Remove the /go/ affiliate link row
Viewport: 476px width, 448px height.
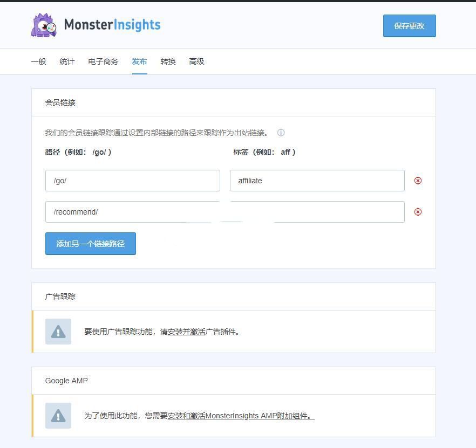pos(418,181)
